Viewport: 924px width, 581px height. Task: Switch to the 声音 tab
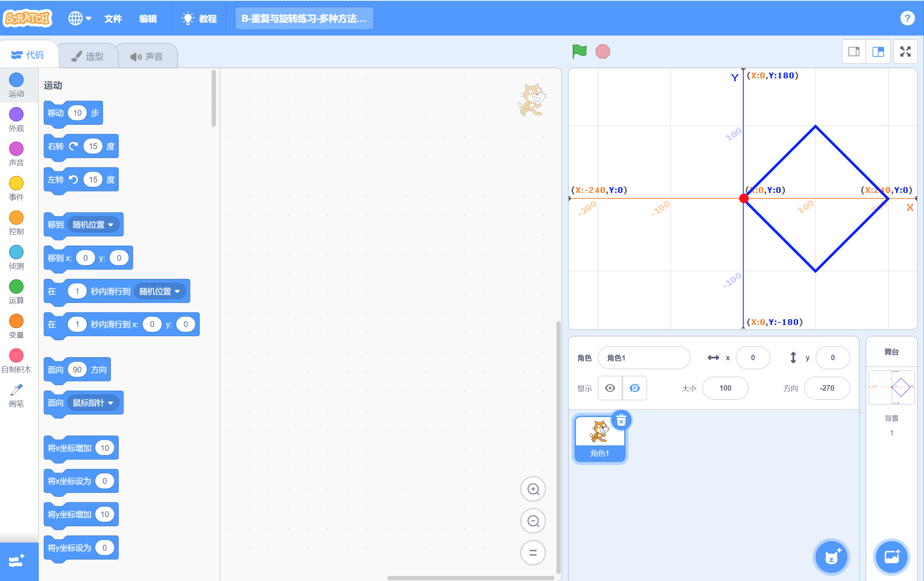pos(147,56)
